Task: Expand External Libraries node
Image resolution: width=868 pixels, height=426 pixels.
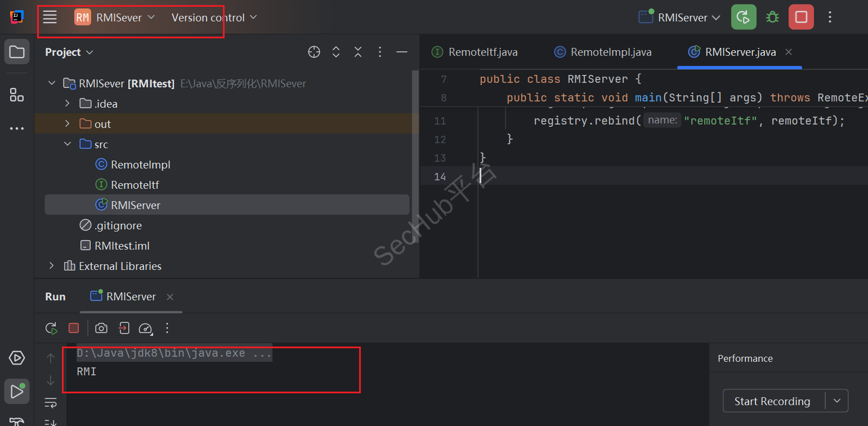Action: 52,266
